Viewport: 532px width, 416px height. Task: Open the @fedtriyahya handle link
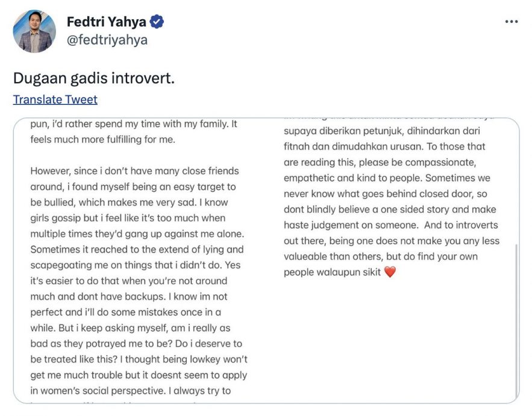107,40
